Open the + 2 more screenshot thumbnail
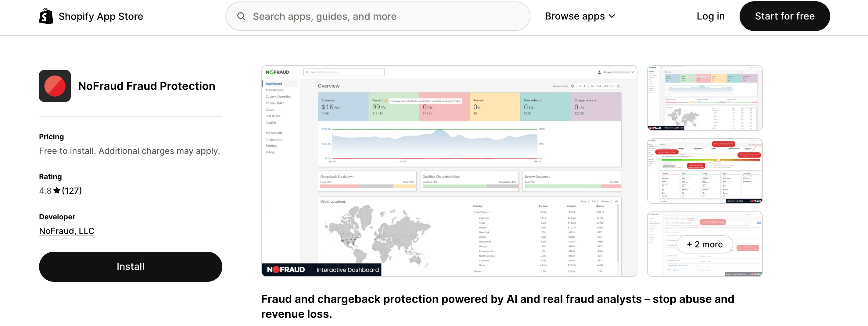The image size is (868, 326). click(x=704, y=244)
